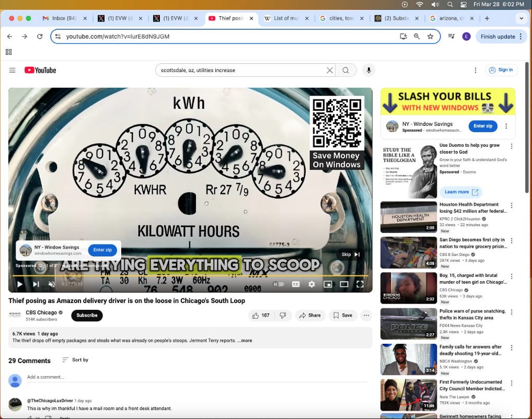Dislike the video with thumbs down

[x=283, y=316]
